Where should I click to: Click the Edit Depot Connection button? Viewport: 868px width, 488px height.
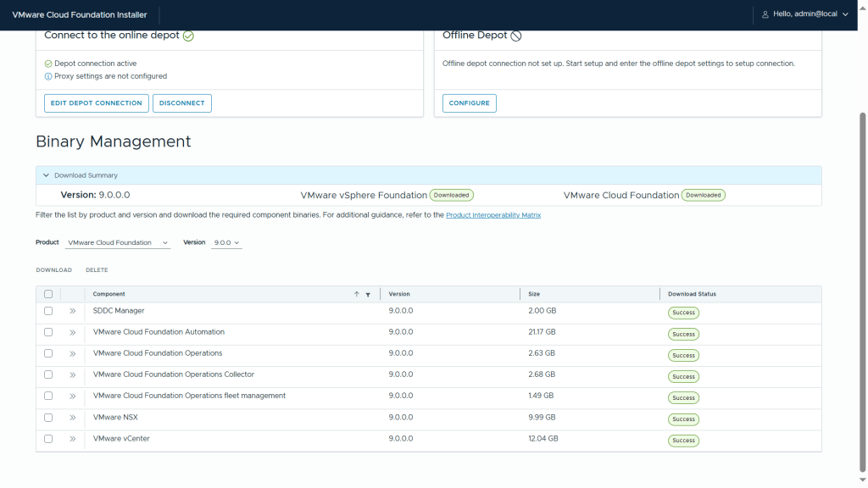(x=96, y=103)
